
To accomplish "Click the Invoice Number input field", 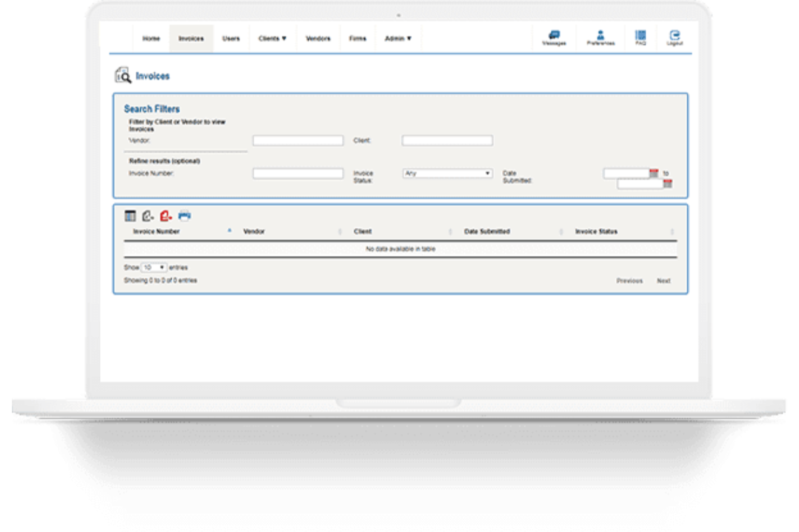I will point(298,173).
